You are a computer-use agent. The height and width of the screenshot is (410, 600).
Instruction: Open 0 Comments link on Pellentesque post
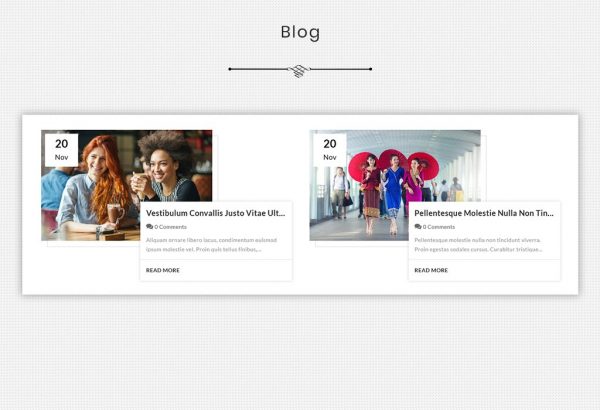tap(439, 227)
